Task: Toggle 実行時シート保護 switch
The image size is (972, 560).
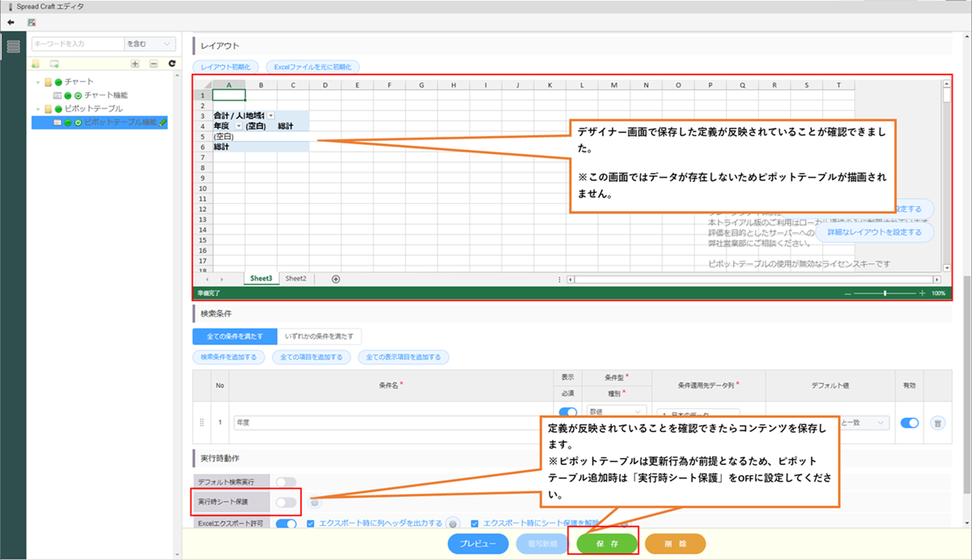Action: (x=286, y=502)
